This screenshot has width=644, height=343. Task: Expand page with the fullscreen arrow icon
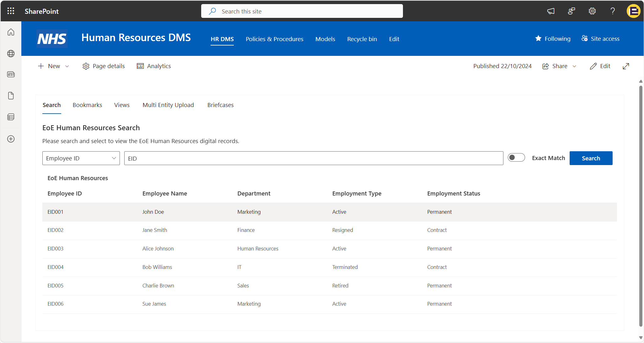point(626,66)
